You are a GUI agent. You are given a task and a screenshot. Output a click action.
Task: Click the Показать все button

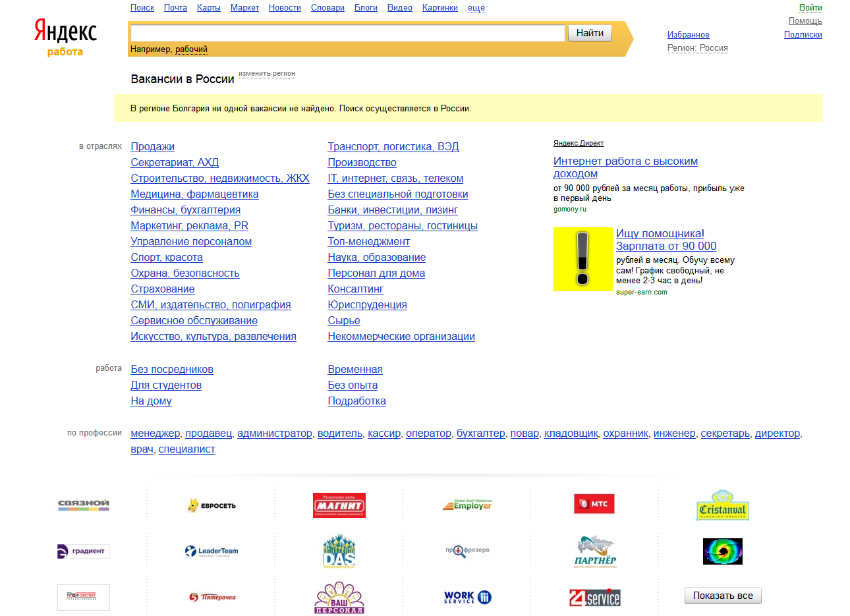click(723, 596)
